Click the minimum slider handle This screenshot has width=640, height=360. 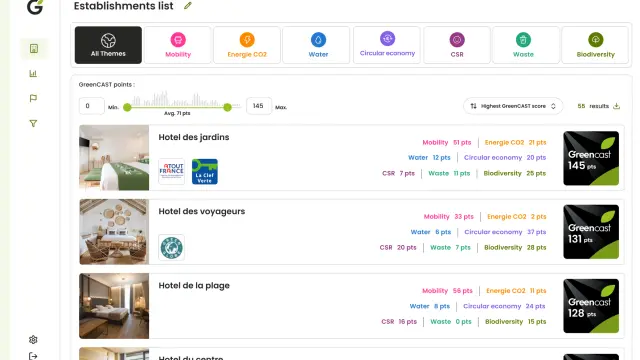pos(127,107)
